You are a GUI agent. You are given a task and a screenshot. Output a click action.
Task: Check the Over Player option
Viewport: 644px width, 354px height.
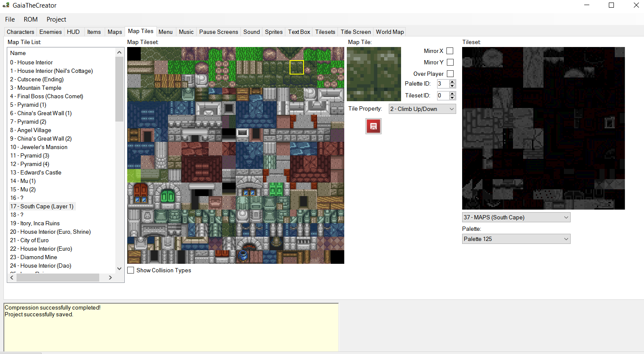450,73
